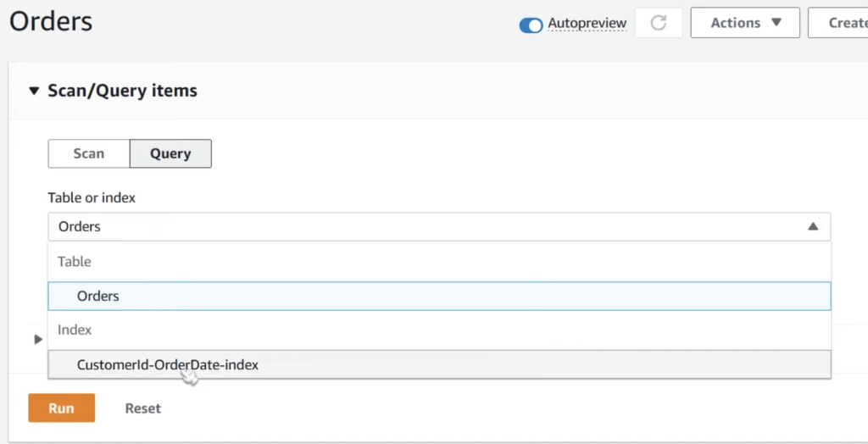
Task: Reset the query settings
Action: click(142, 408)
